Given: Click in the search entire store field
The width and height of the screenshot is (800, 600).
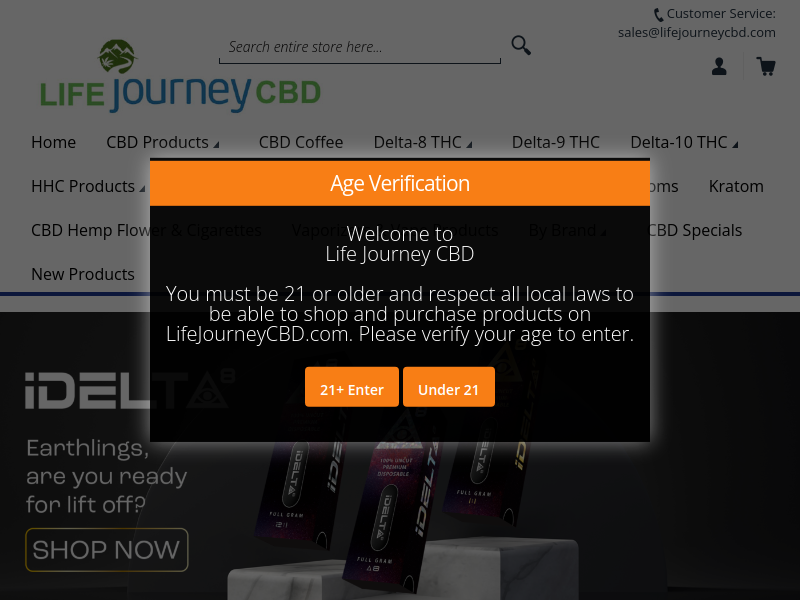Looking at the screenshot, I should (x=360, y=47).
